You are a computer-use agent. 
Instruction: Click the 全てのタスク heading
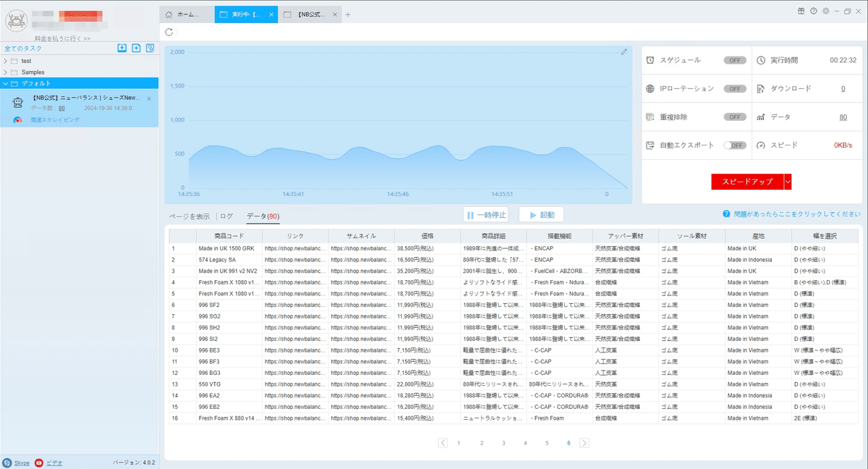(x=23, y=48)
